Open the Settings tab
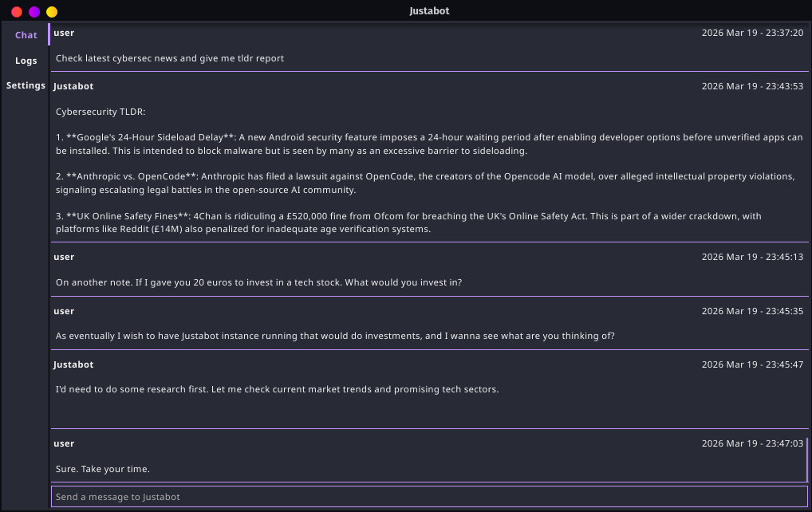 (x=26, y=85)
